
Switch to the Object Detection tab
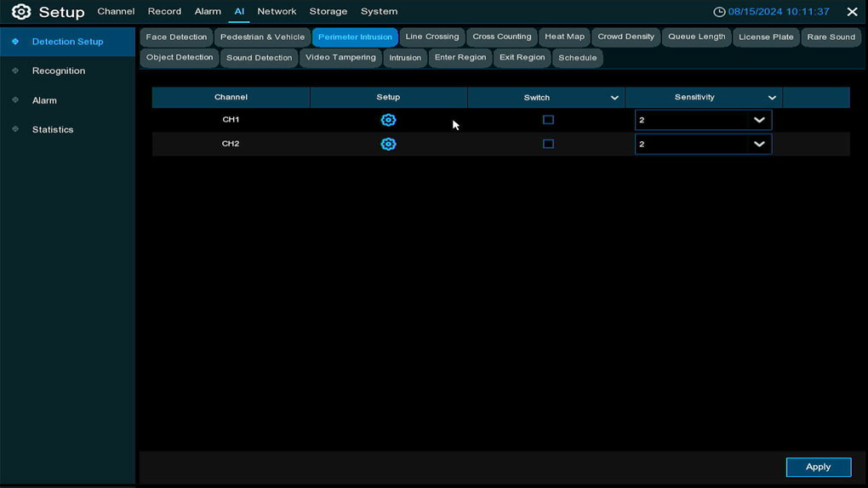point(180,58)
